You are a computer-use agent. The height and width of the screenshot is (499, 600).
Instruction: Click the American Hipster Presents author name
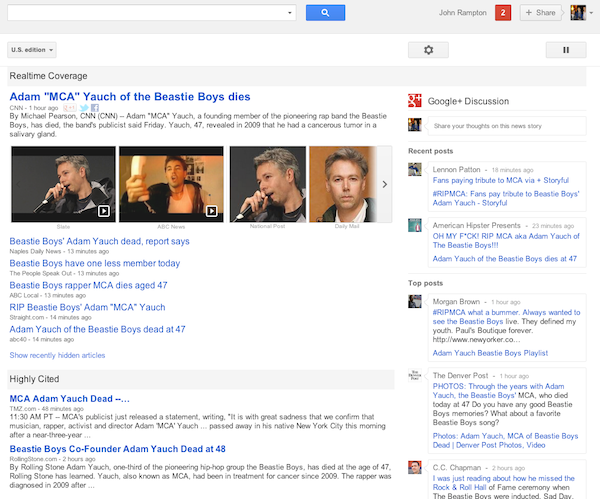[476, 225]
